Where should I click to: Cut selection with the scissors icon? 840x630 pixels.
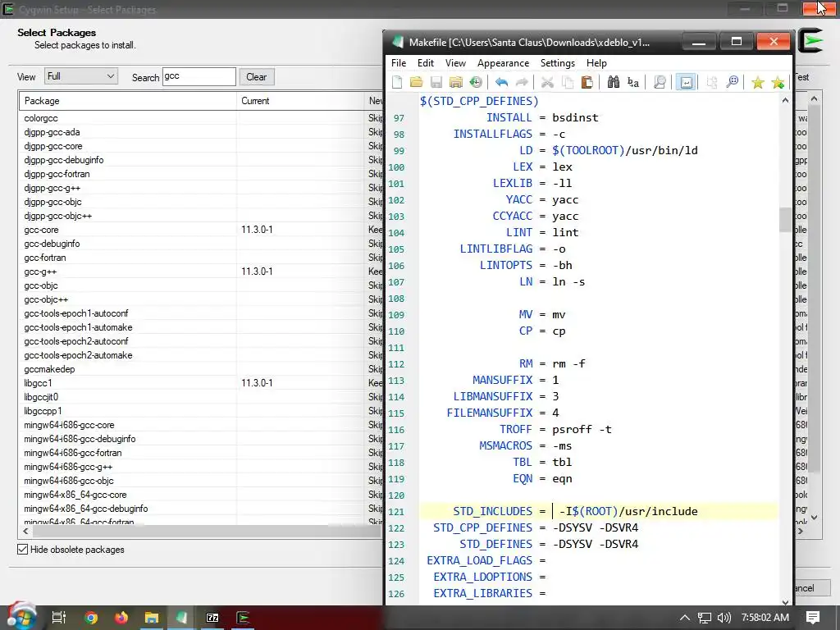(x=547, y=82)
